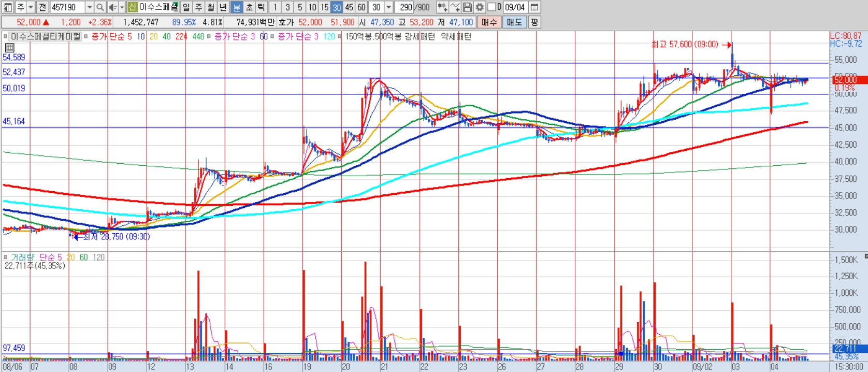868x372 pixels.
Task: Set interval to 15 minutes
Action: (325, 7)
